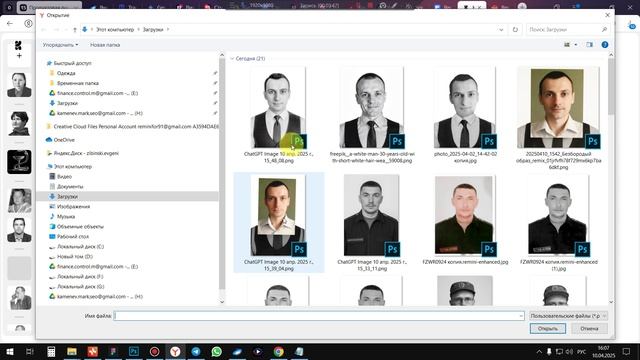
Task: Change the file view layout icon
Action: 567,44
